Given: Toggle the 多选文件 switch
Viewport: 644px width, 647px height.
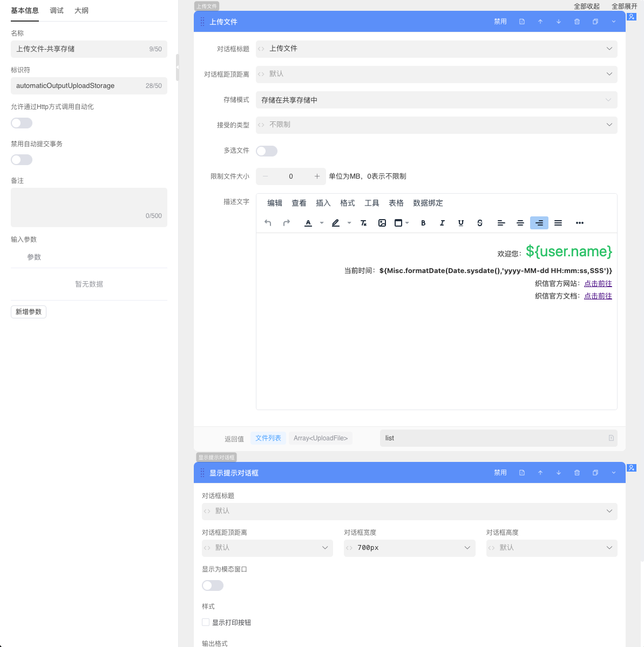Looking at the screenshot, I should (x=267, y=151).
